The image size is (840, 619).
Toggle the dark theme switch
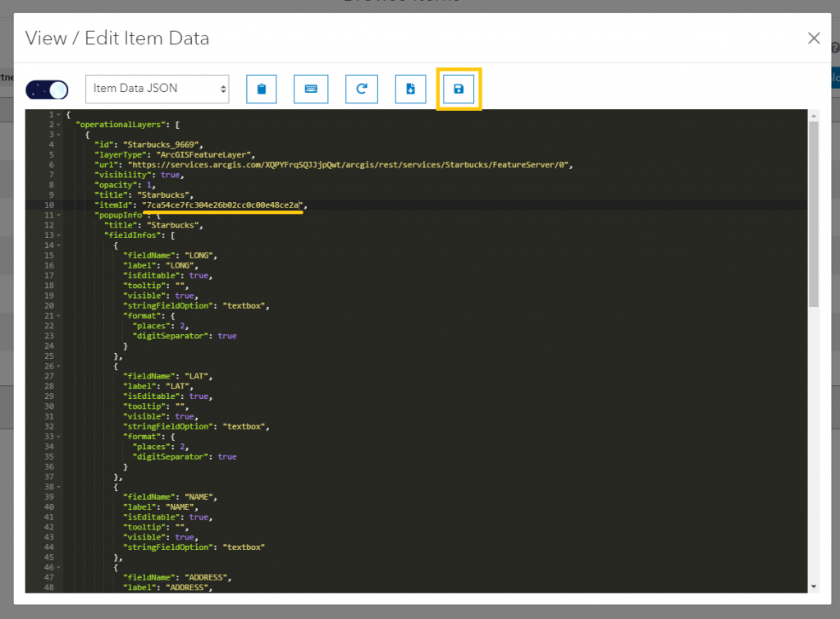coord(47,89)
